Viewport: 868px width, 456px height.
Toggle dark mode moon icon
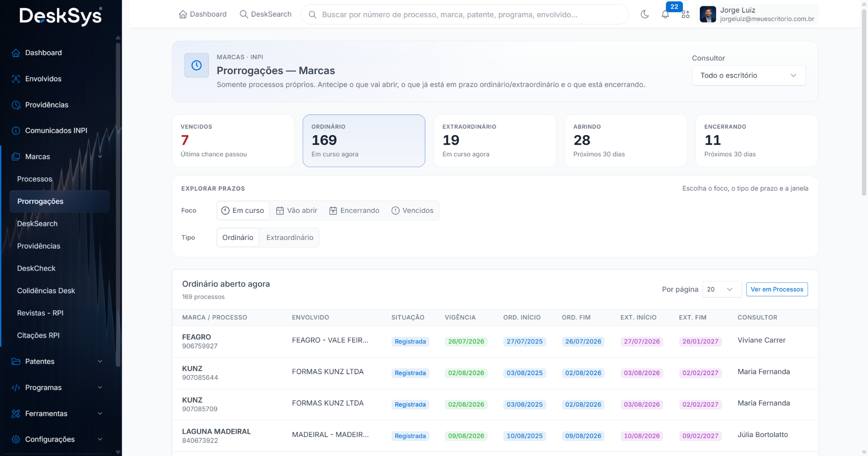(x=645, y=14)
